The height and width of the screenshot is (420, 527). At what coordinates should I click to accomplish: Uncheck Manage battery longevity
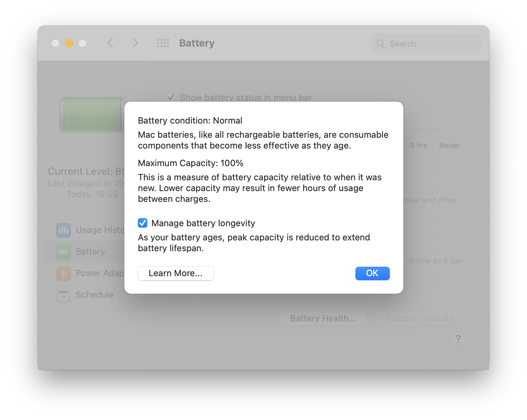click(x=143, y=223)
